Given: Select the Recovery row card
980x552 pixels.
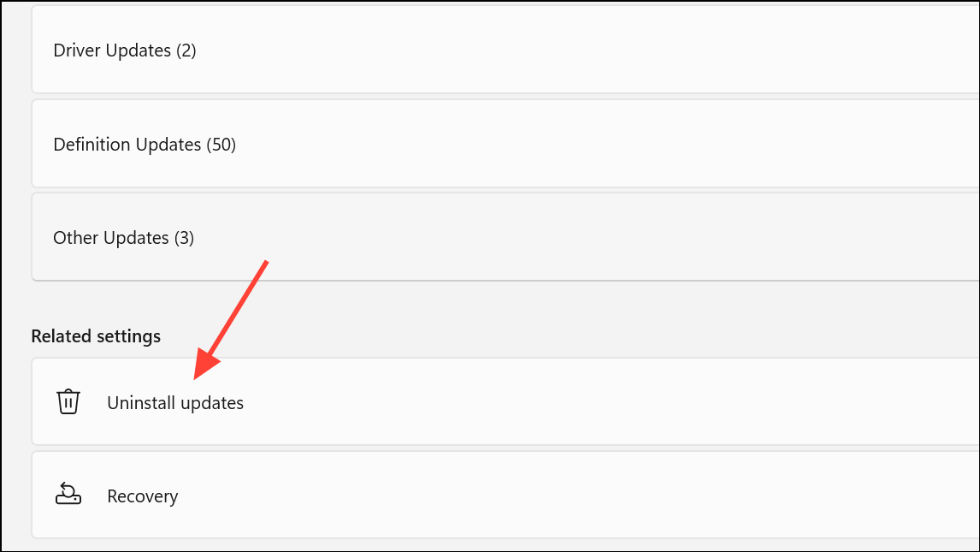Looking at the screenshot, I should 505,495.
